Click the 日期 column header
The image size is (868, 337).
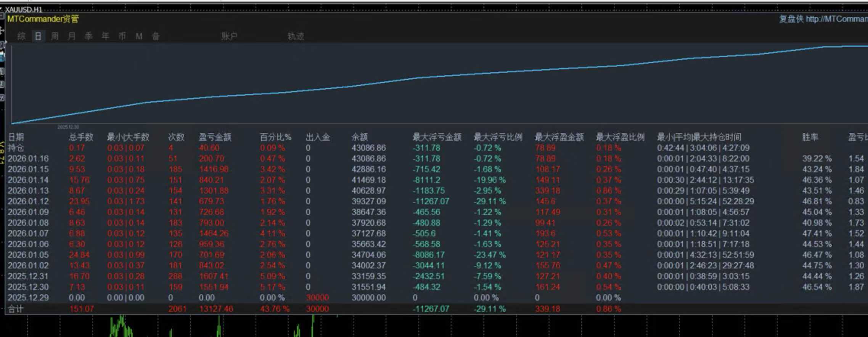click(16, 137)
